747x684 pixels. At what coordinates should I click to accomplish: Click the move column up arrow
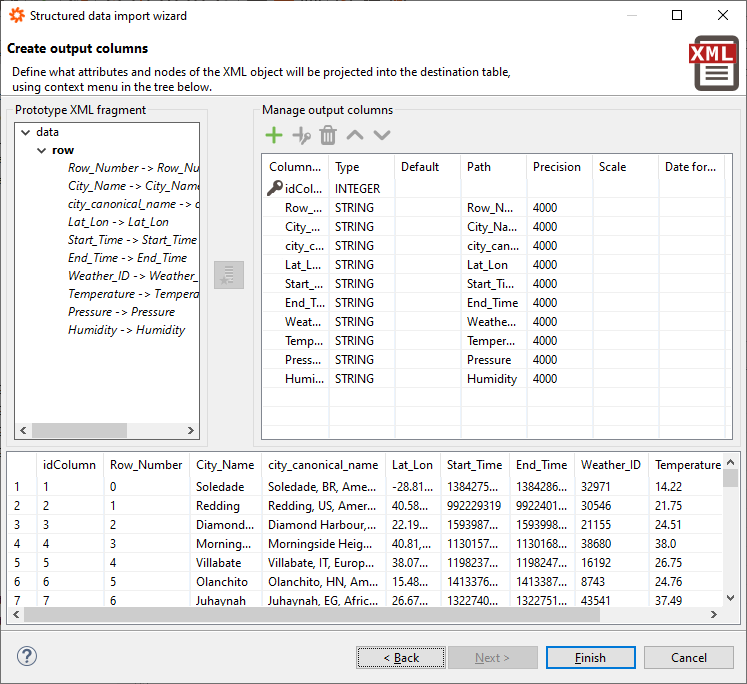point(355,136)
